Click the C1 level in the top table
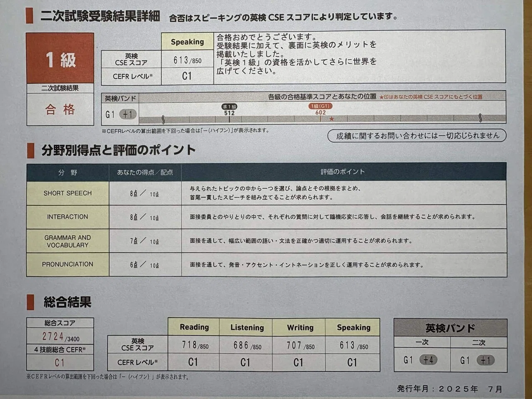This screenshot has height=399, width=532. (187, 76)
